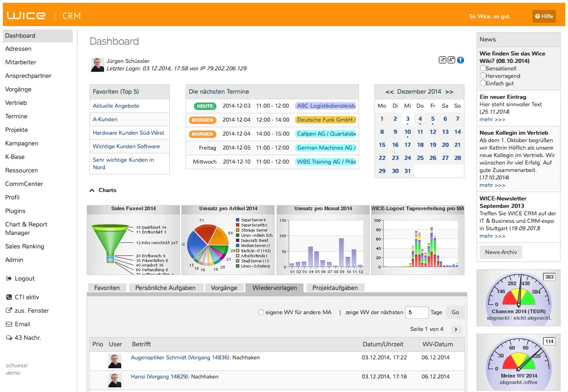
Task: Click Jürgen Schüssler's profile photo
Action: (x=97, y=65)
